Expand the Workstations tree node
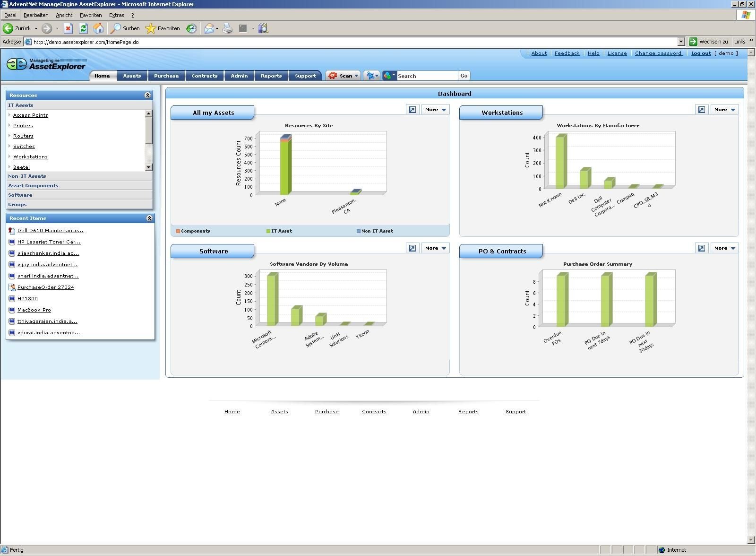This screenshot has height=556, width=756. pos(9,156)
